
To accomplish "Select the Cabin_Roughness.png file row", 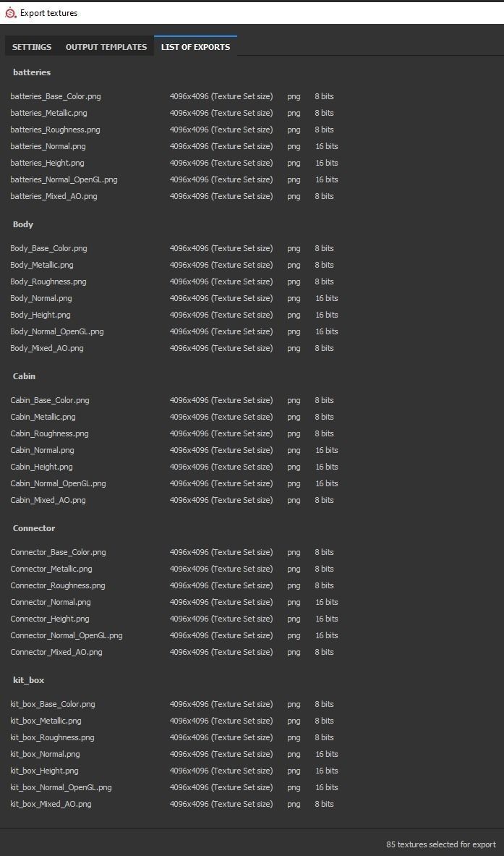I will (49, 433).
